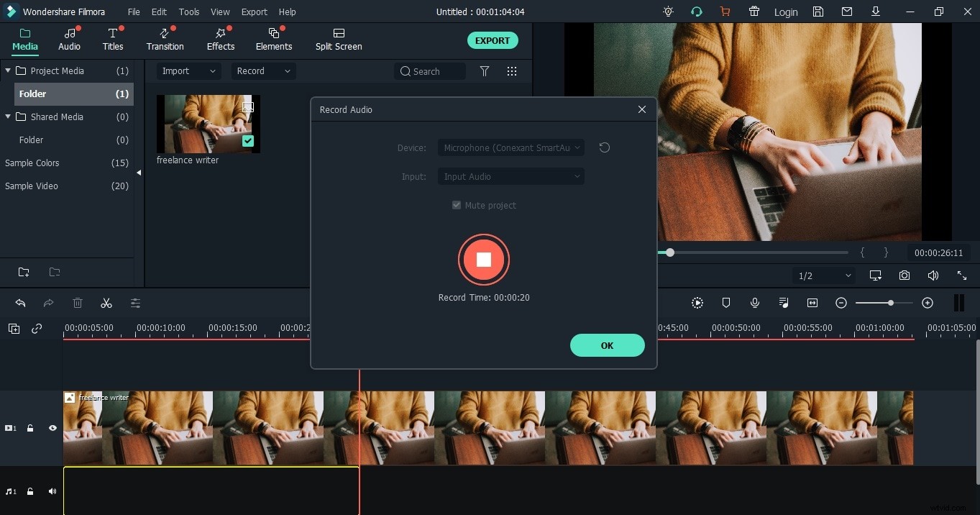
Task: Open the Input Audio dropdown
Action: tap(511, 176)
